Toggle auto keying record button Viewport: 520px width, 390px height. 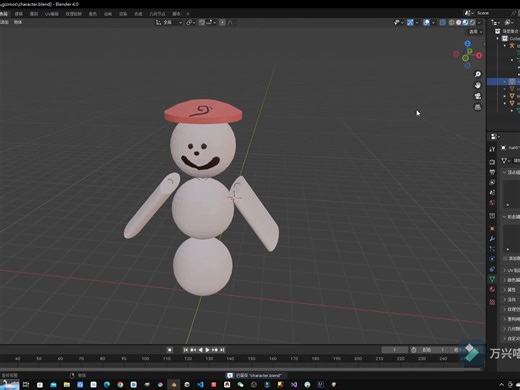click(x=170, y=350)
